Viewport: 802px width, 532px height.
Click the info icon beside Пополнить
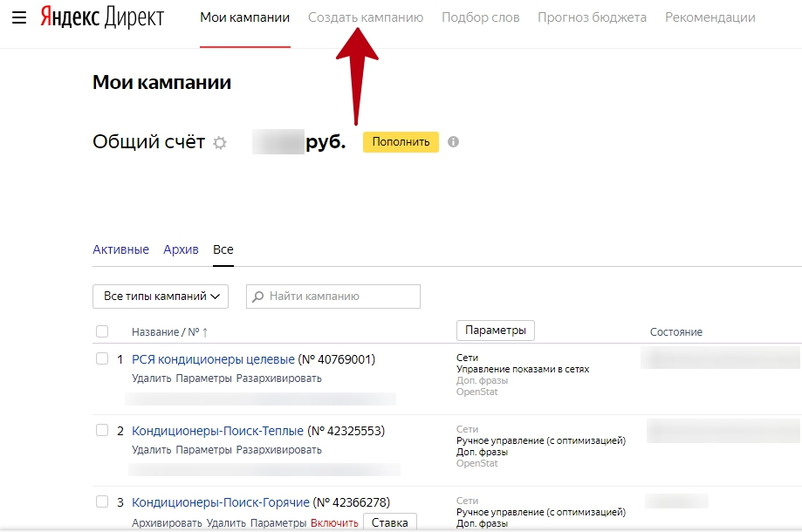click(x=453, y=142)
